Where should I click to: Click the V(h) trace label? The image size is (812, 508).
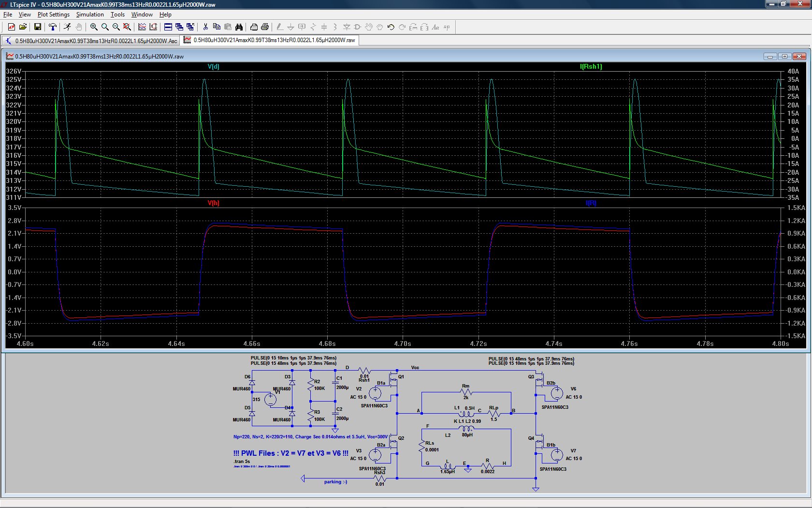coord(213,203)
